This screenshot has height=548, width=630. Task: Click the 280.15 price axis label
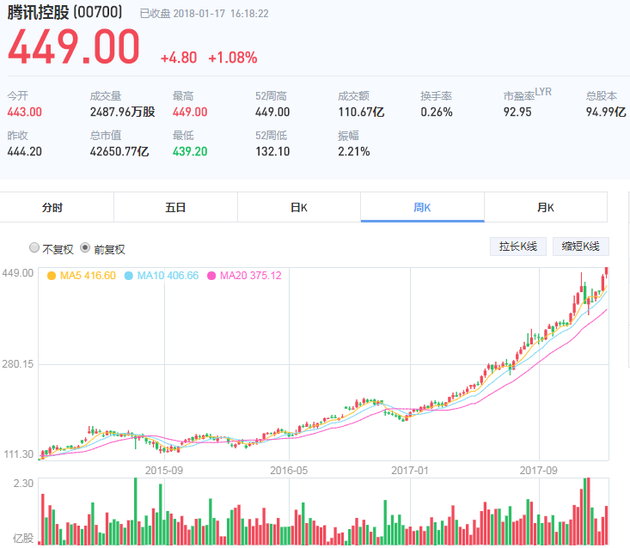[x=18, y=364]
